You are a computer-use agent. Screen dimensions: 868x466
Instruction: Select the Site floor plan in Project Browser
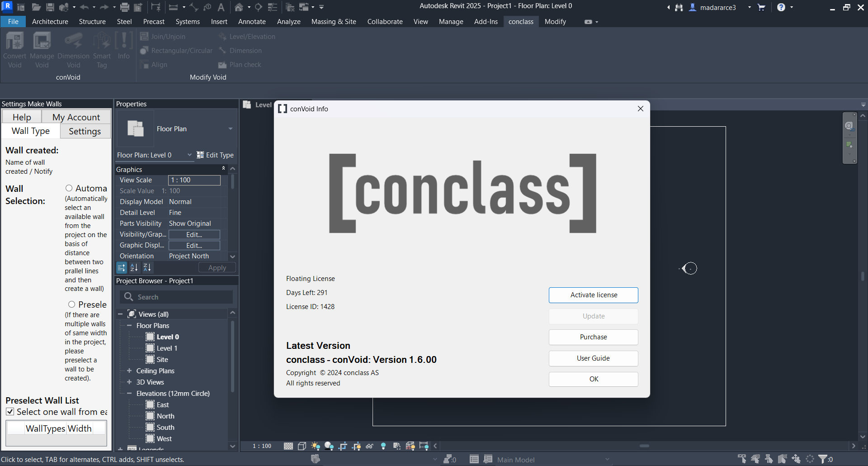click(x=162, y=360)
